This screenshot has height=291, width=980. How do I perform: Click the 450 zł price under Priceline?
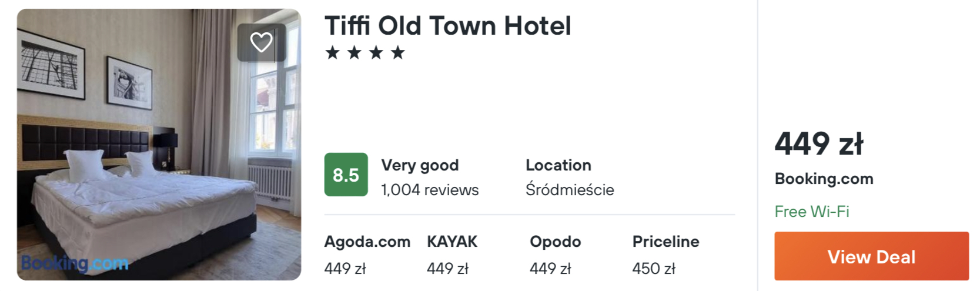[x=654, y=269]
